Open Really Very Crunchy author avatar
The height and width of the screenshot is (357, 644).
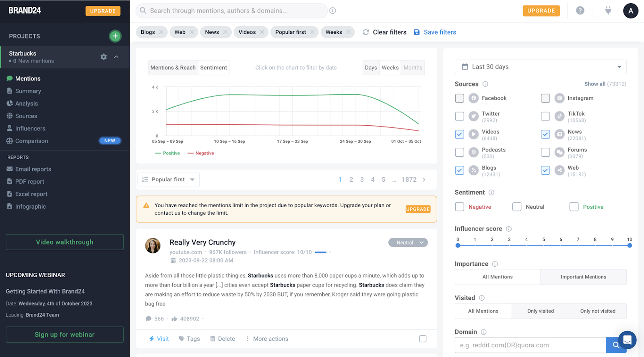pos(153,245)
